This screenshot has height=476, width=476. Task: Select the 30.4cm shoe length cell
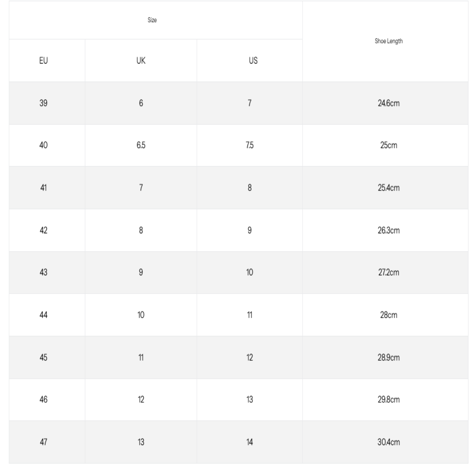(x=388, y=442)
